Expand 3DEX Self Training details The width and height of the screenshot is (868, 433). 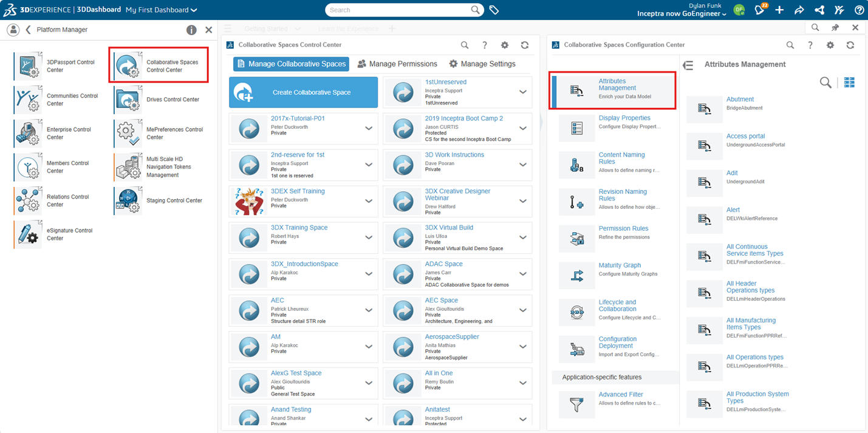point(369,201)
